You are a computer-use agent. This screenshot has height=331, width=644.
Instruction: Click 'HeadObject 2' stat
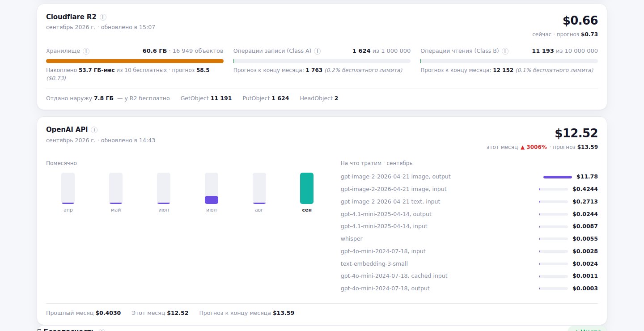[x=319, y=98]
